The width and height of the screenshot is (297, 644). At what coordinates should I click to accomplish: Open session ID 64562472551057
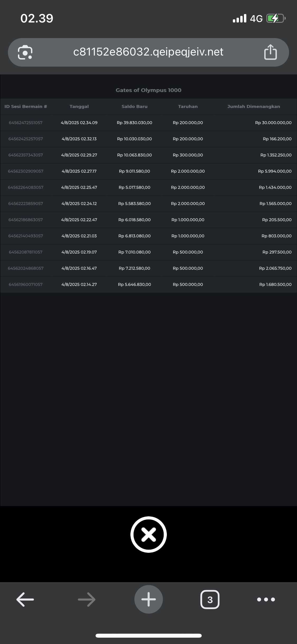pyautogui.click(x=26, y=123)
